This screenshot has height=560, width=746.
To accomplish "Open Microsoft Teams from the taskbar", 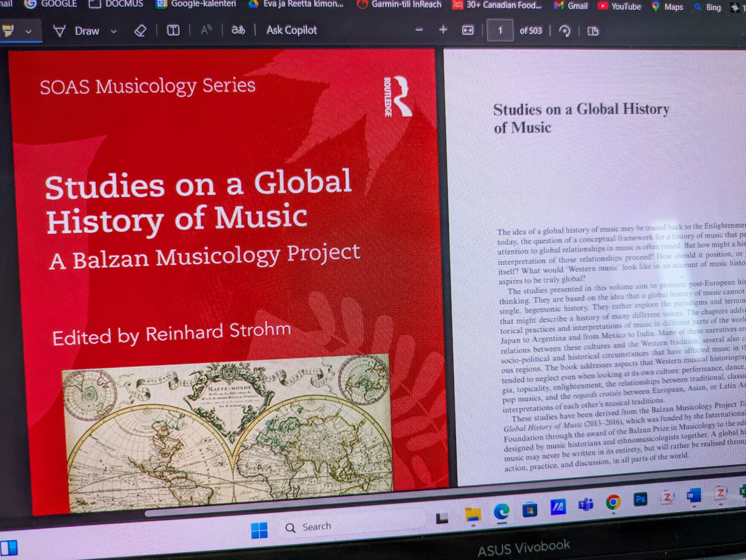I will tap(586, 505).
